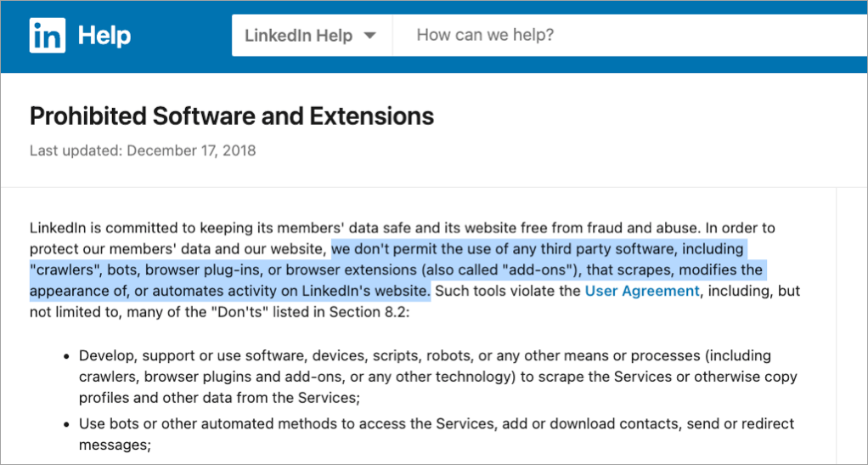868x465 pixels.
Task: Click the bullet dot before "Develop, support"
Action: coord(66,355)
